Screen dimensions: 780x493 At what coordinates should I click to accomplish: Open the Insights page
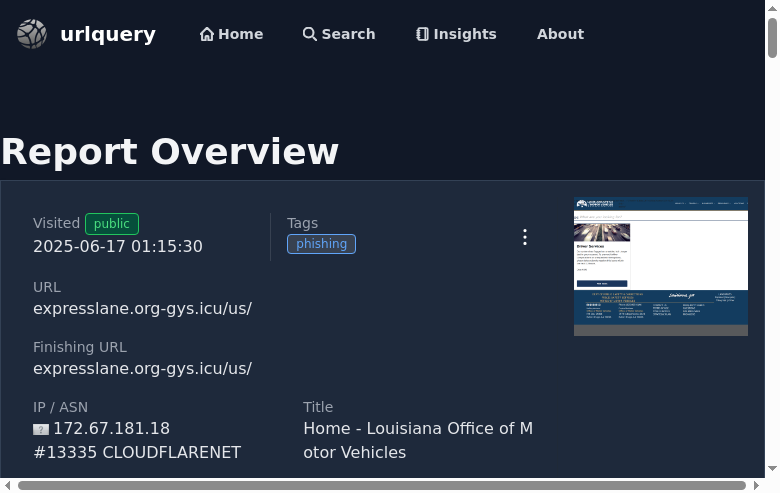click(x=456, y=34)
